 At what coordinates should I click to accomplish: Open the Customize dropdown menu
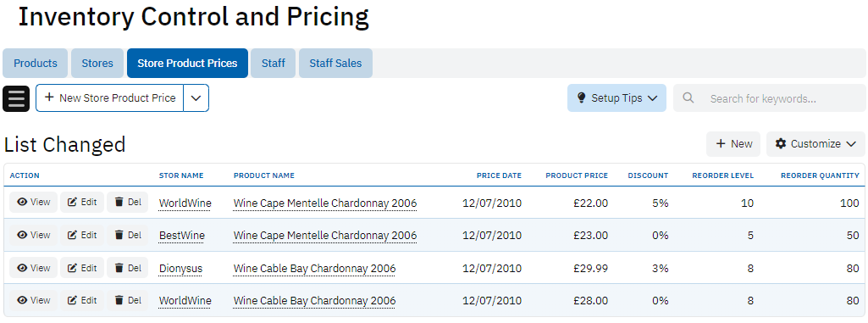(x=815, y=144)
